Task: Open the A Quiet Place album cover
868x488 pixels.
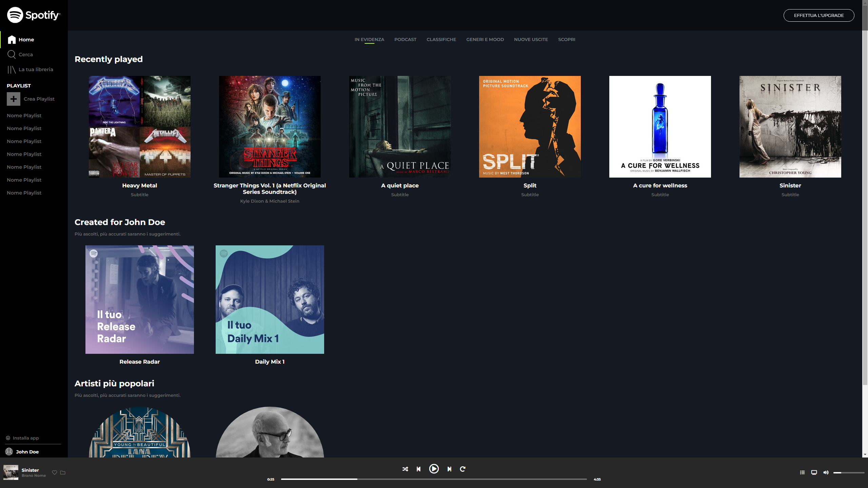Action: tap(400, 127)
